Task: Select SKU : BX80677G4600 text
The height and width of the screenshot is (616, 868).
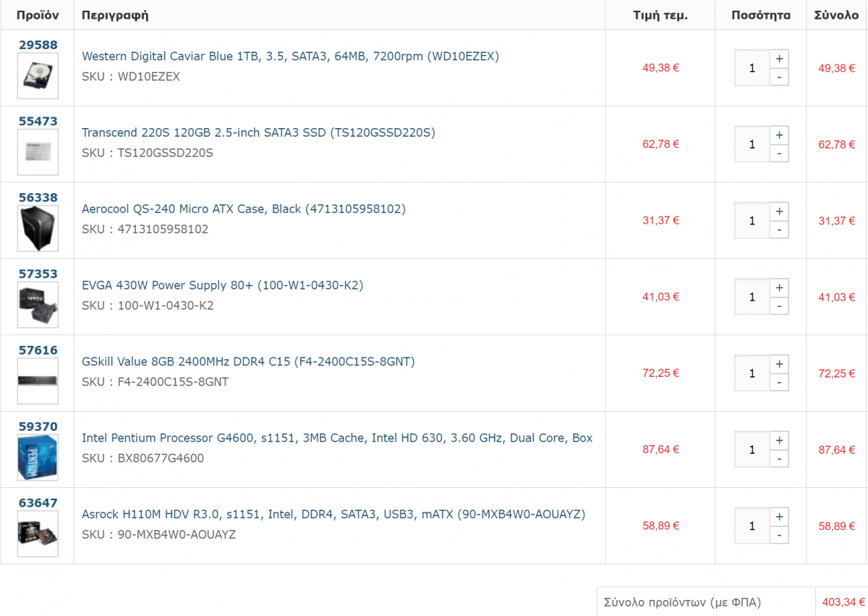Action: [142, 458]
